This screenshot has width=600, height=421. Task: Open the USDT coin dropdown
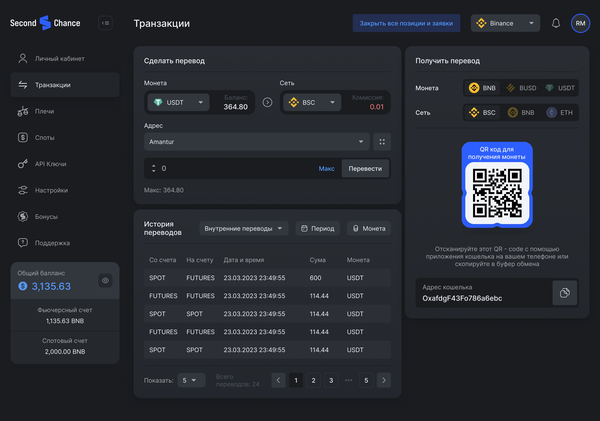pos(178,102)
